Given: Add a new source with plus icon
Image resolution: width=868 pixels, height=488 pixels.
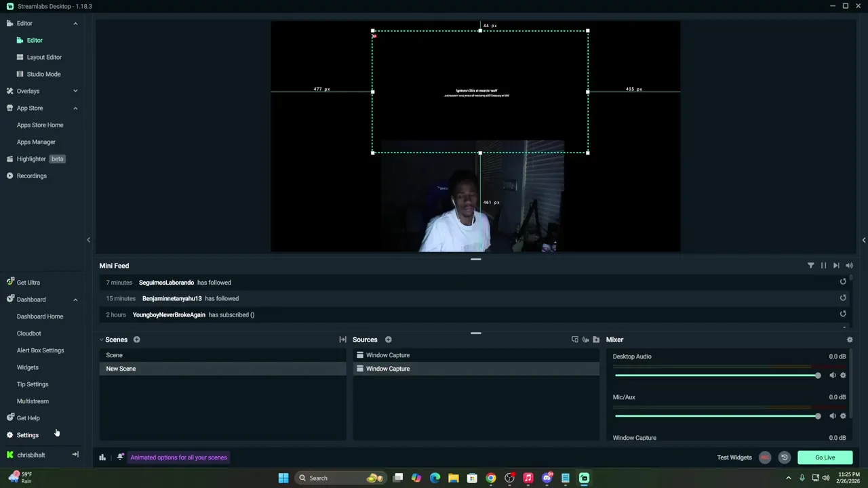Looking at the screenshot, I should click(x=388, y=340).
